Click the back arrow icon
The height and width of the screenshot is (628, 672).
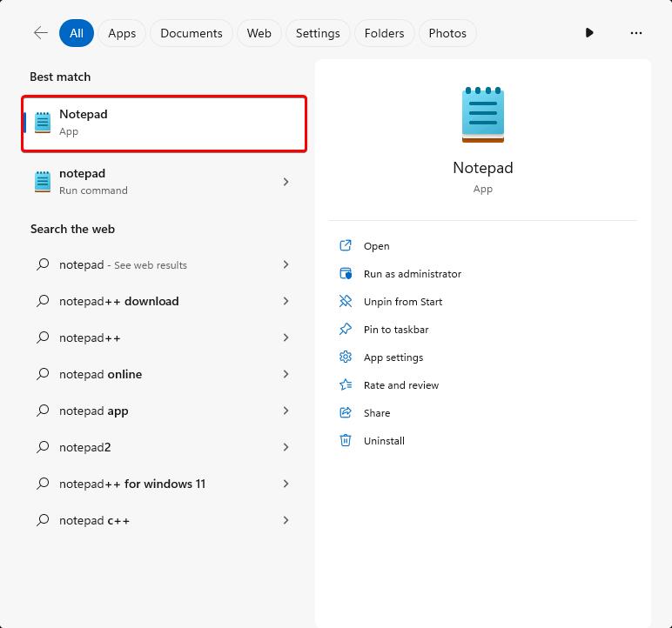(41, 33)
